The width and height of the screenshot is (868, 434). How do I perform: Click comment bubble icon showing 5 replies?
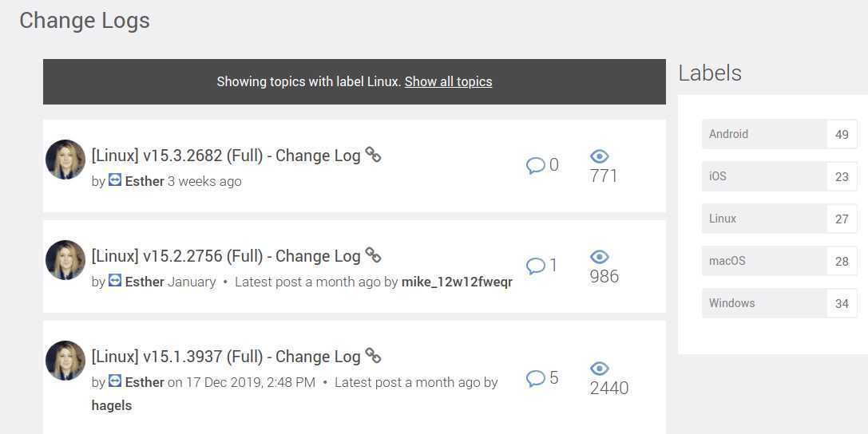pos(535,378)
